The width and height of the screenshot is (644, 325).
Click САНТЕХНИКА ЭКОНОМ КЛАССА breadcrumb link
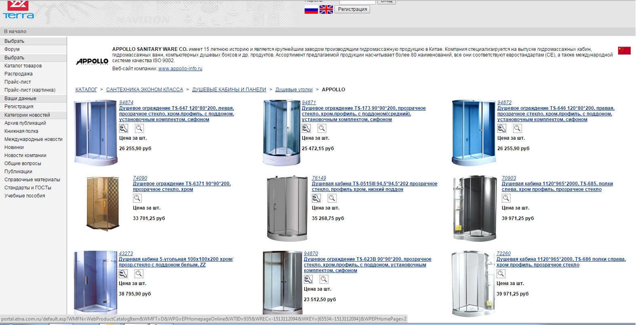point(145,90)
